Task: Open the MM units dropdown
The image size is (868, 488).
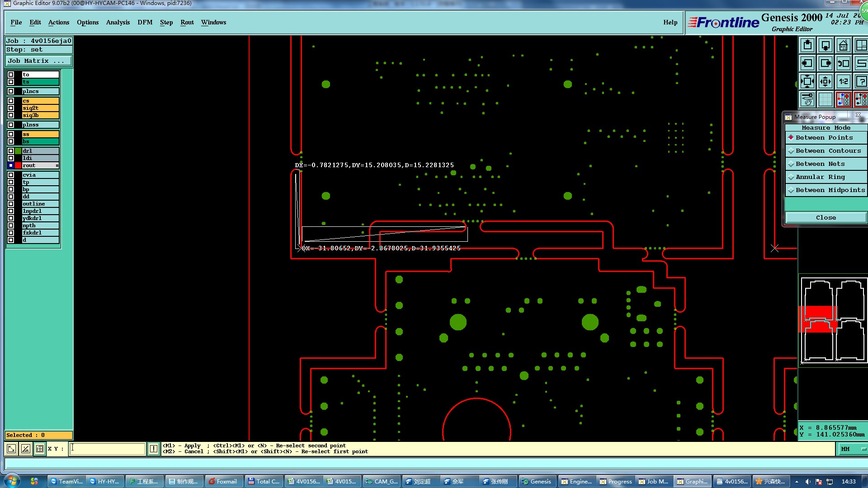Action: click(852, 449)
